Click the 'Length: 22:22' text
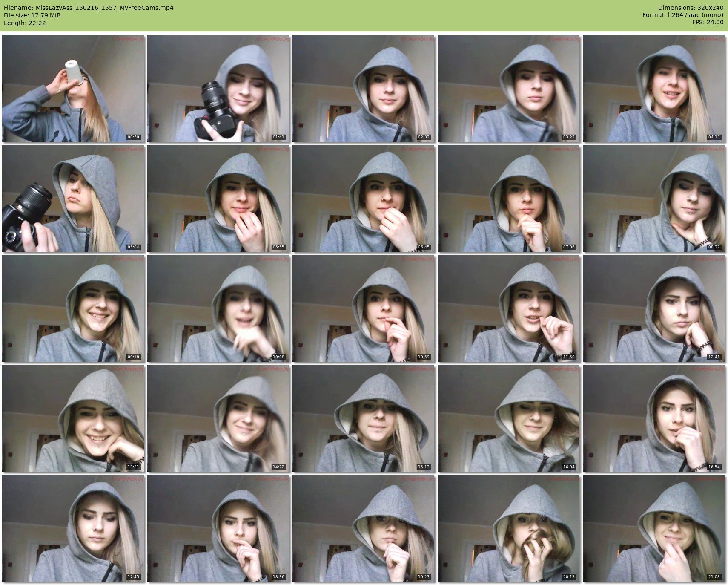The image size is (728, 585). [x=25, y=23]
